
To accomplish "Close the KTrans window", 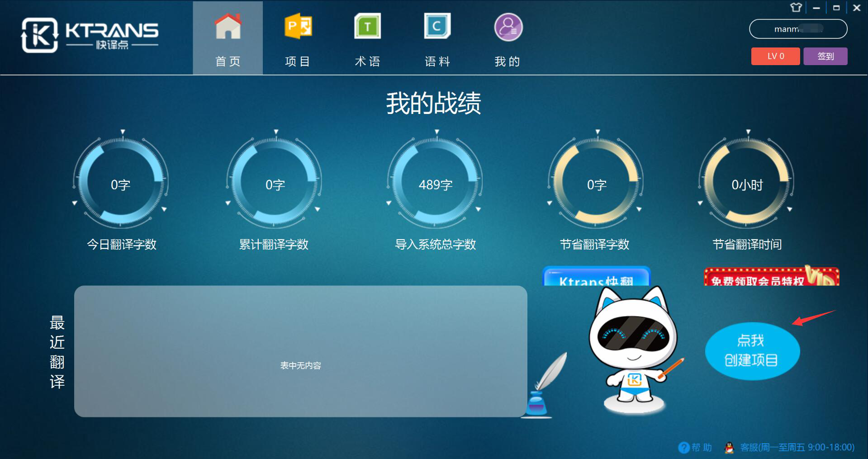I will 856,8.
